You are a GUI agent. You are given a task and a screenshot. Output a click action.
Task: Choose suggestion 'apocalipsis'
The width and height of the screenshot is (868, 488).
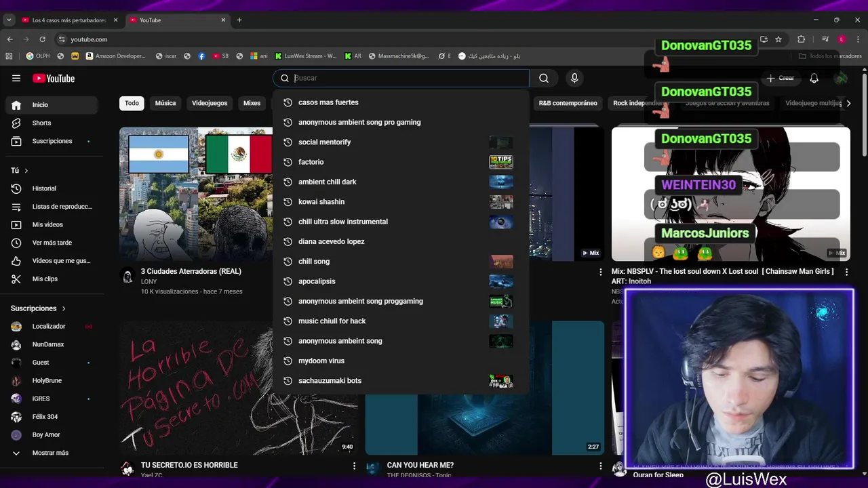(401, 281)
